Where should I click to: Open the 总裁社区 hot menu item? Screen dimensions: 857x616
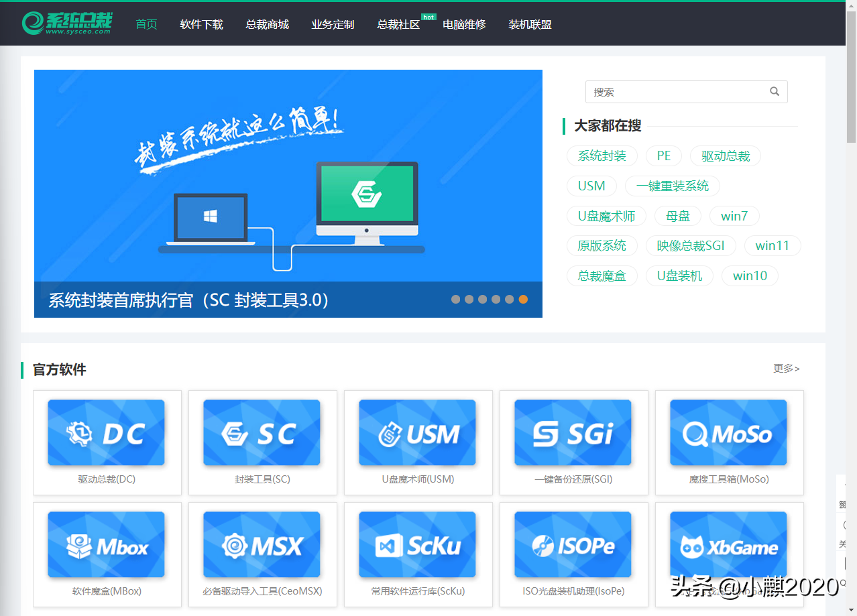click(x=397, y=24)
